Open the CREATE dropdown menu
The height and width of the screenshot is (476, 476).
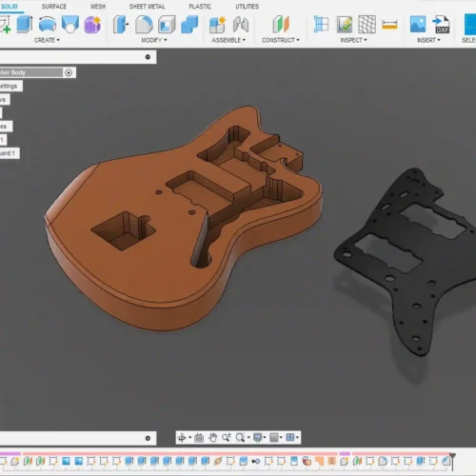pyautogui.click(x=47, y=40)
